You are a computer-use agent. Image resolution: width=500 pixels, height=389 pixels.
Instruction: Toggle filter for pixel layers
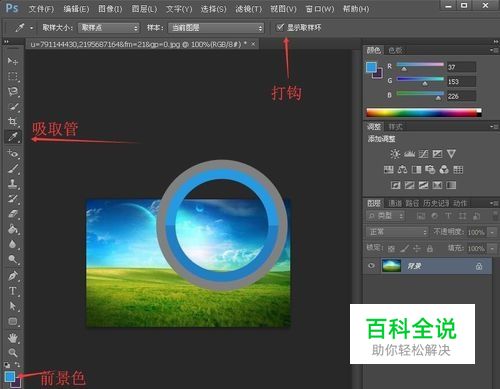pos(421,216)
